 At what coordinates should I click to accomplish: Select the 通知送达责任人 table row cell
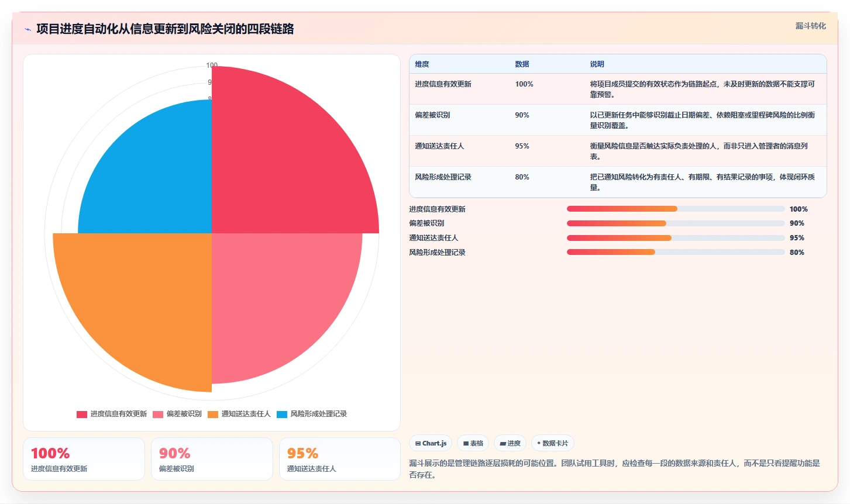click(439, 146)
